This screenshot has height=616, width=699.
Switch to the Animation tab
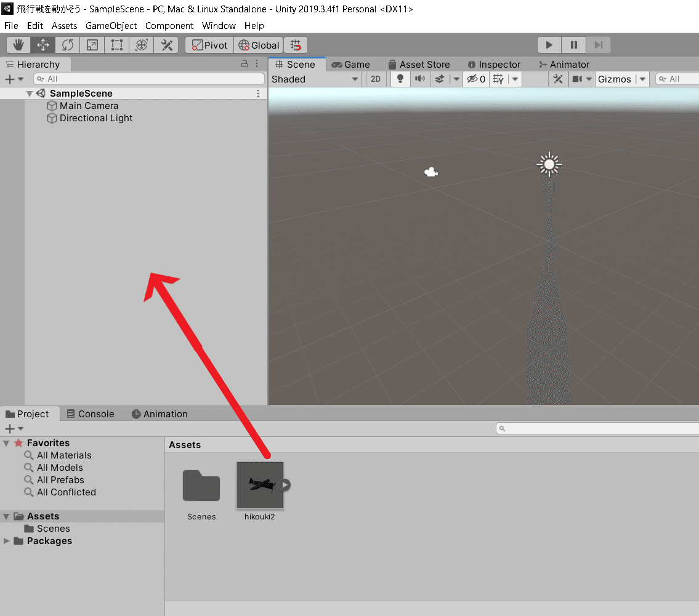(160, 414)
